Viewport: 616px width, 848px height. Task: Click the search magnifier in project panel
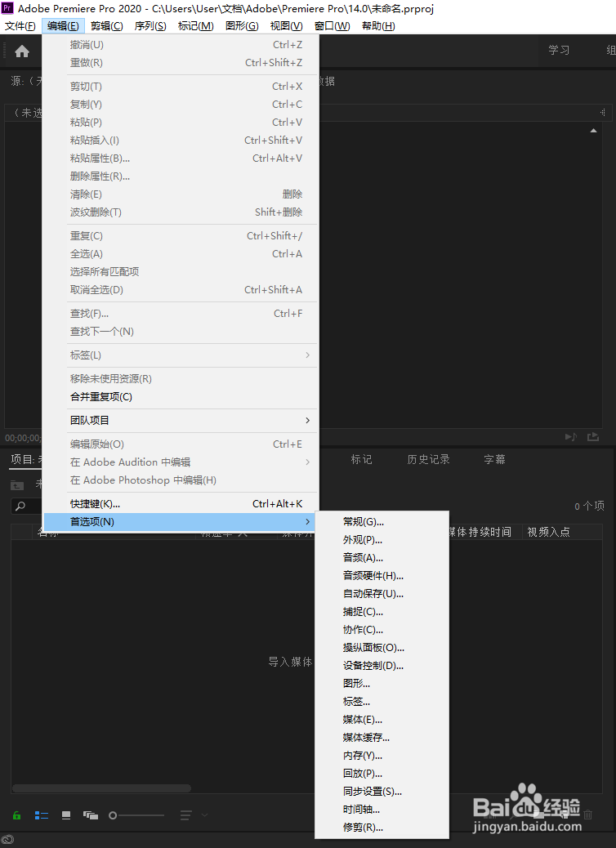point(20,507)
